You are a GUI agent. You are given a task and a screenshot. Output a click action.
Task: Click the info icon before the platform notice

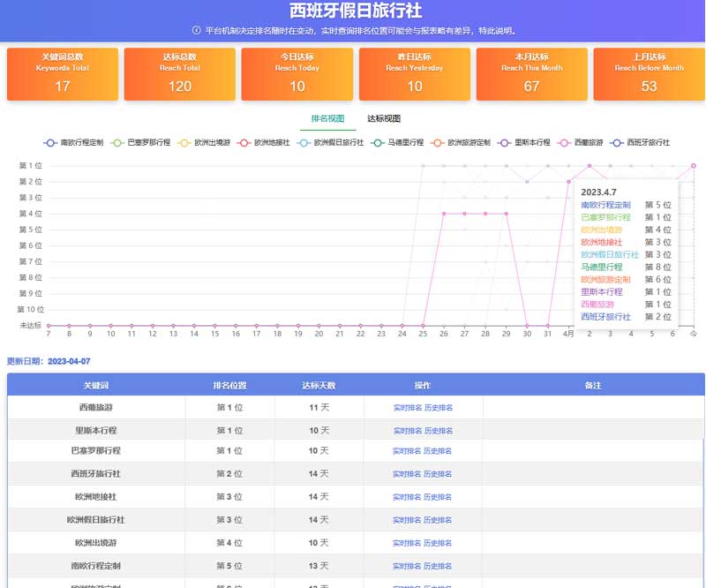196,30
